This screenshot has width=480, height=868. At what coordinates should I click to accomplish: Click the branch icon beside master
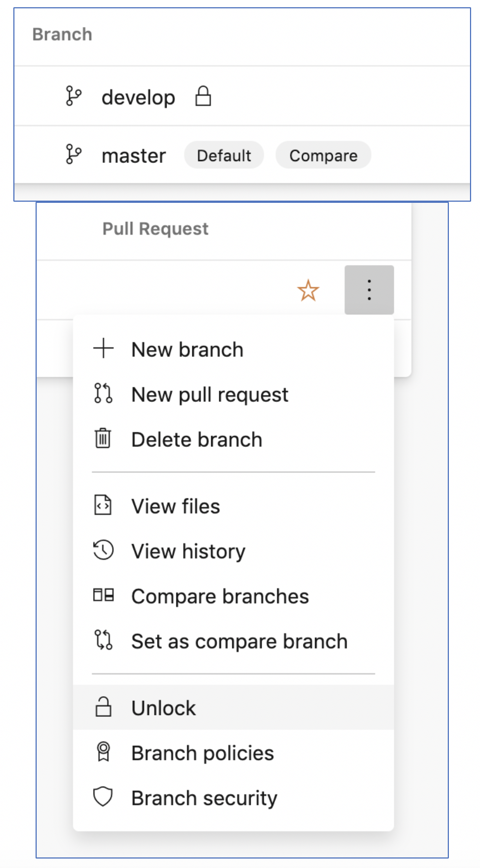(73, 154)
